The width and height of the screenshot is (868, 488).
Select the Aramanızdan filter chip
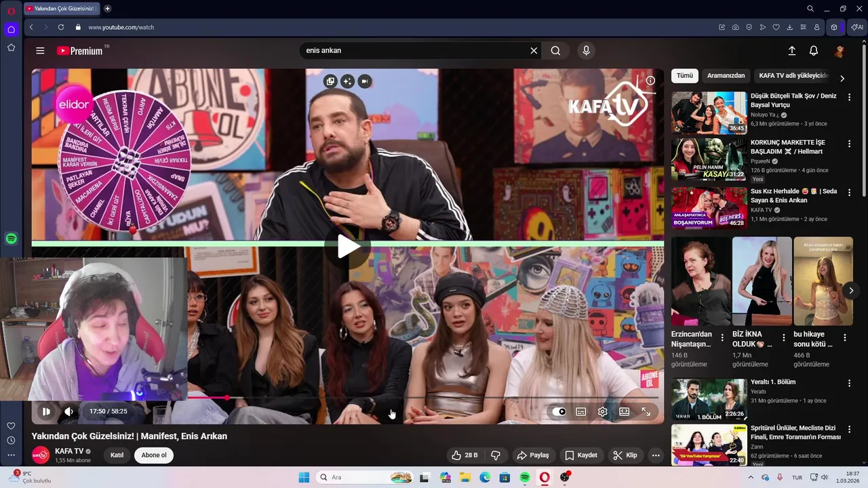click(x=726, y=76)
